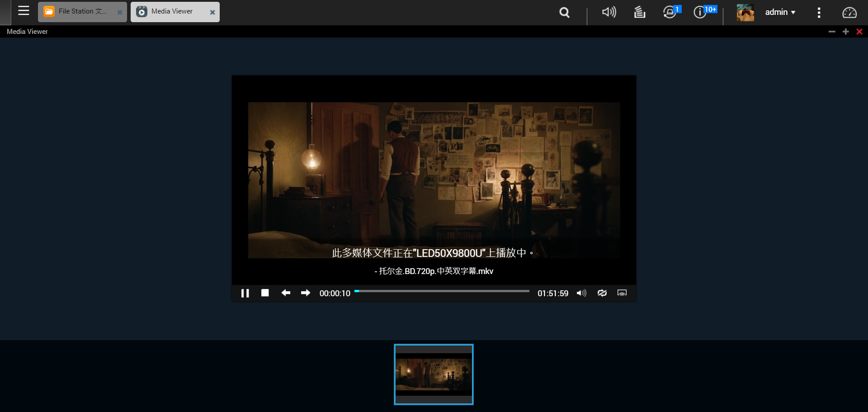Open the global search
Screen dimensions: 868x412
564,12
